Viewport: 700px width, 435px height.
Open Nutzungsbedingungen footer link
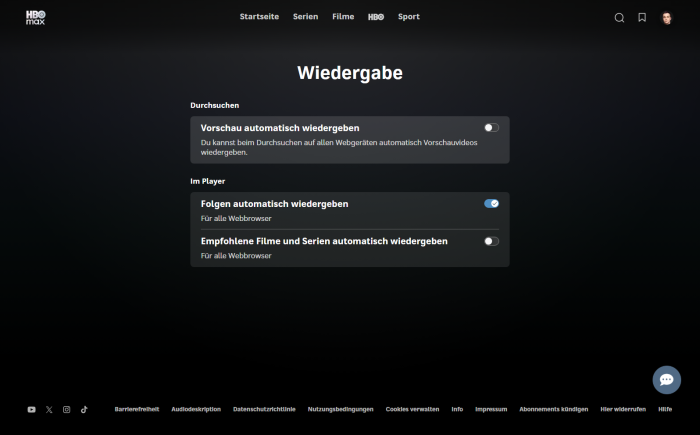(x=341, y=410)
